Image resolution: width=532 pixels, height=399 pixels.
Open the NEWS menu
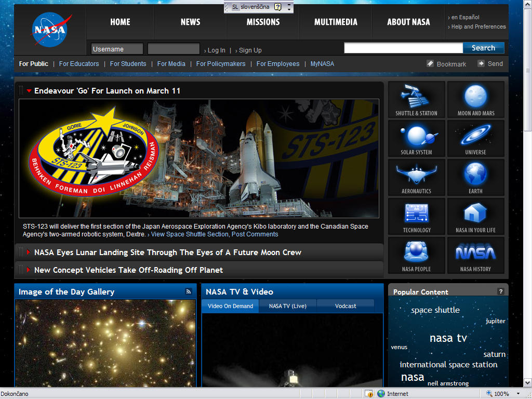click(x=190, y=22)
